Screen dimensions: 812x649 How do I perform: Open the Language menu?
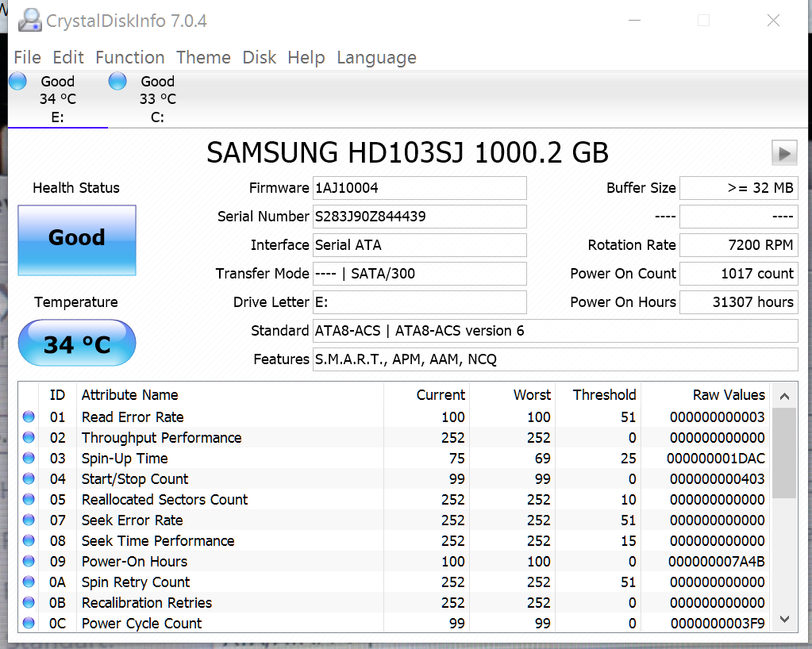pos(376,58)
